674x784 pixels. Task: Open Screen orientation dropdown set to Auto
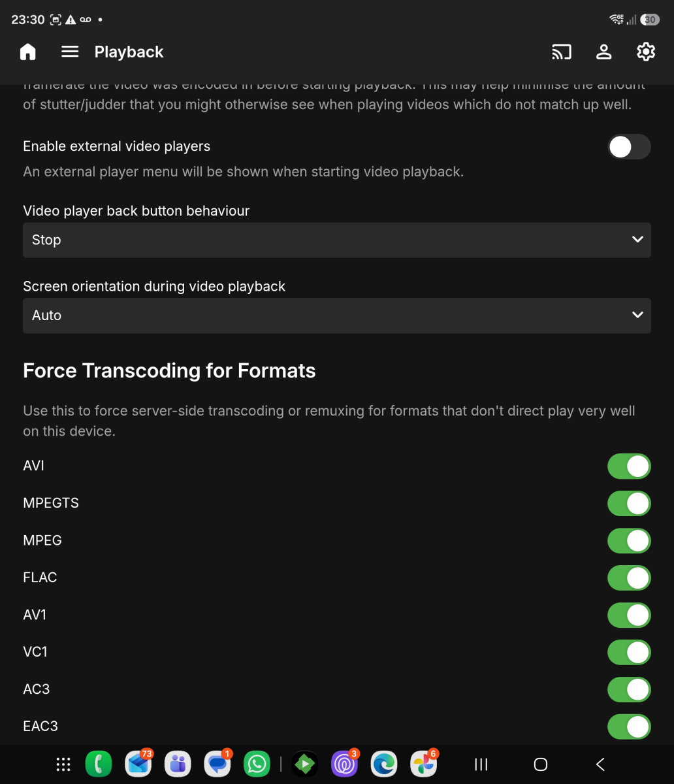(x=337, y=316)
